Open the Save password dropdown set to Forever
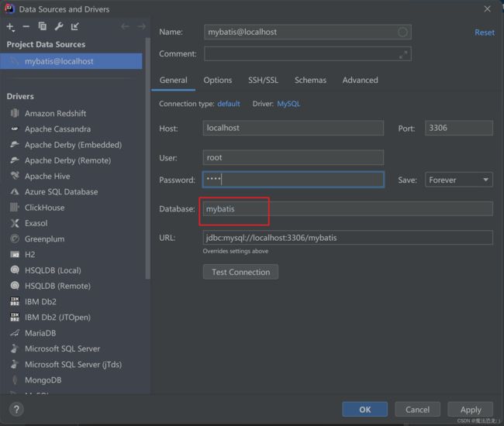 (x=458, y=180)
